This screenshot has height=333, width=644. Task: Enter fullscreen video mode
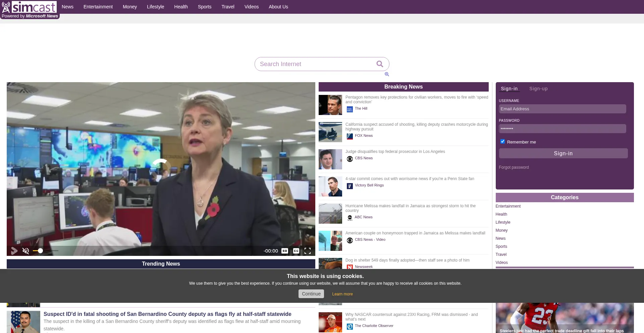tap(308, 251)
